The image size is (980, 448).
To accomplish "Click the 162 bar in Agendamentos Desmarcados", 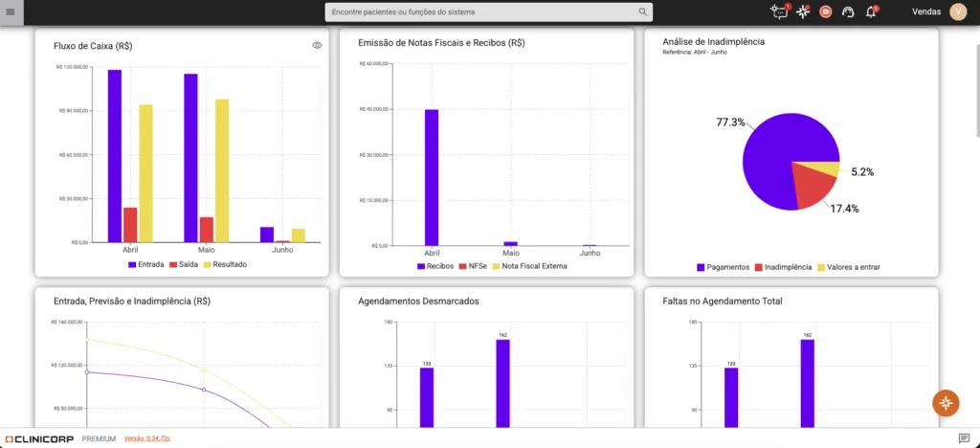I will [503, 384].
